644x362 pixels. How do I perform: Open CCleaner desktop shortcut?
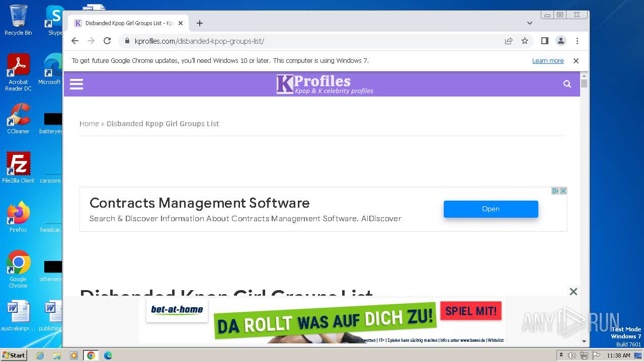[x=18, y=119]
